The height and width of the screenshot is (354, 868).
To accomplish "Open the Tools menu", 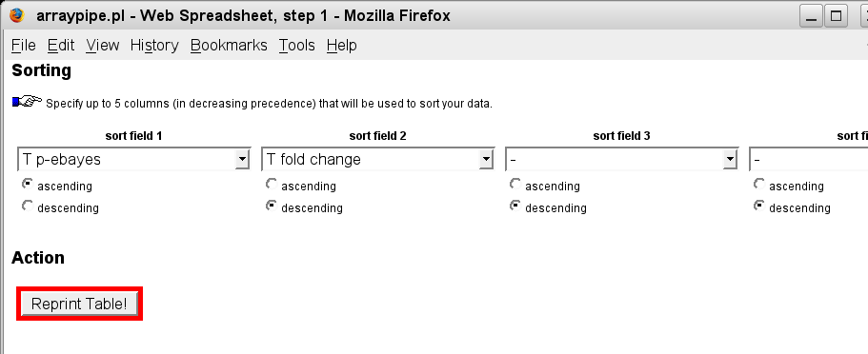I will point(296,46).
